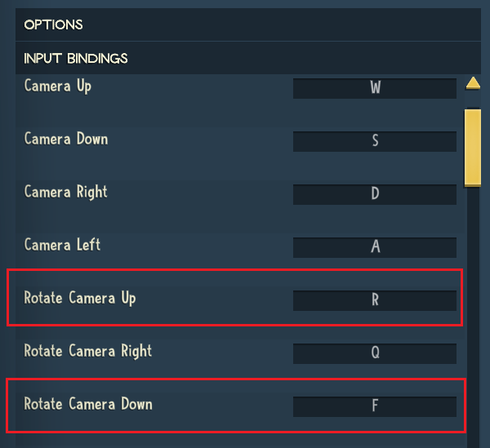Image resolution: width=490 pixels, height=448 pixels.
Task: Click the scroll up arrow
Action: click(x=472, y=83)
